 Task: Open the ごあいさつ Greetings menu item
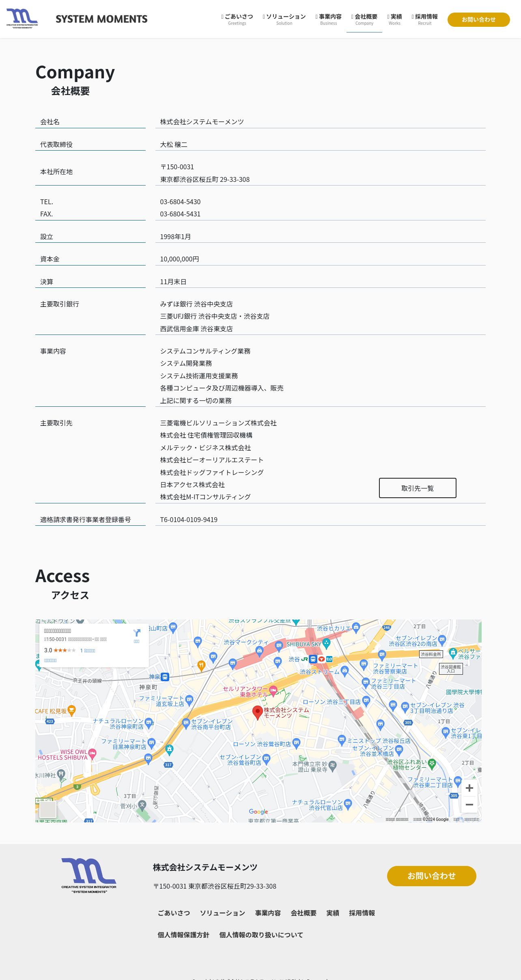coord(237,19)
